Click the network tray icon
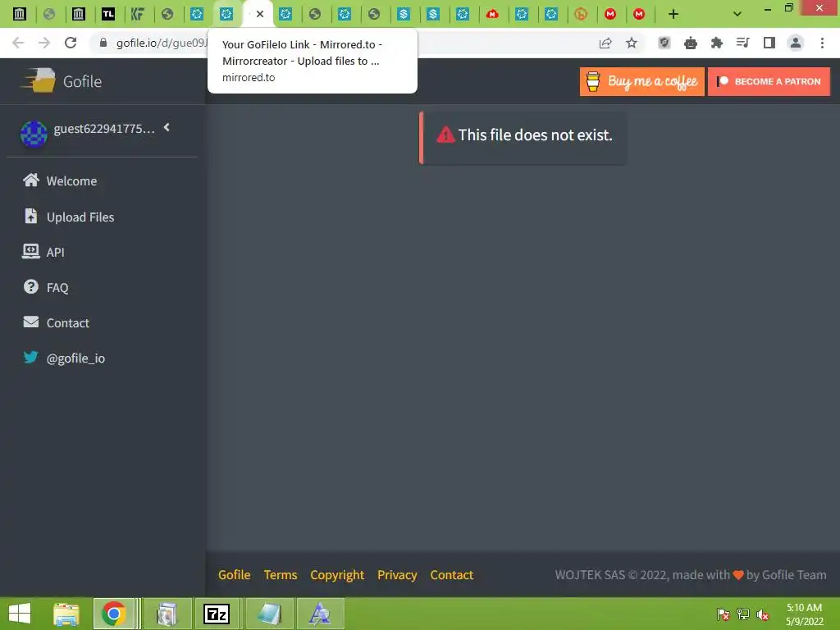Screen dimensions: 840x630 tap(743, 614)
